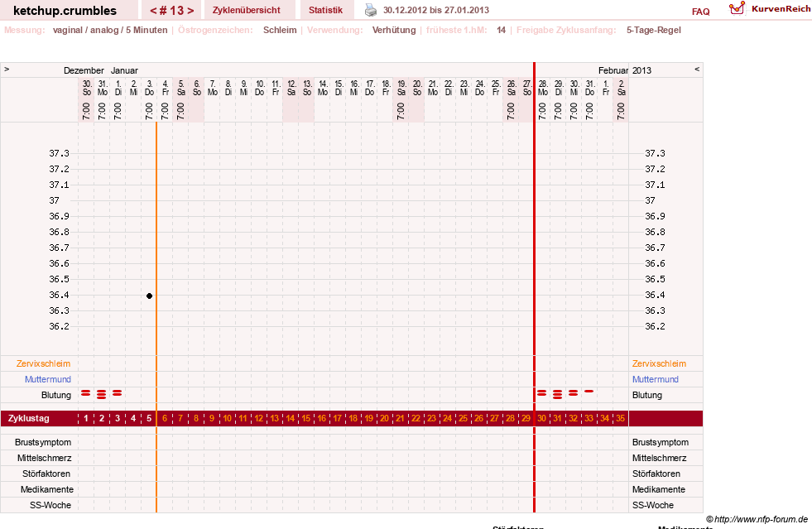The width and height of the screenshot is (812, 529).
Task: Select cycle day 14 in Zyklustag row
Action: coord(291,418)
